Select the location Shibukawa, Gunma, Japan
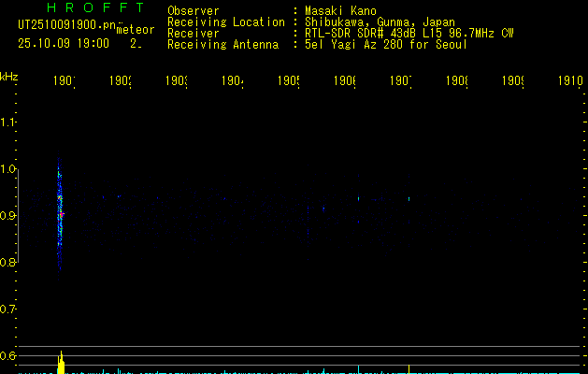The image size is (588, 374). (380, 22)
